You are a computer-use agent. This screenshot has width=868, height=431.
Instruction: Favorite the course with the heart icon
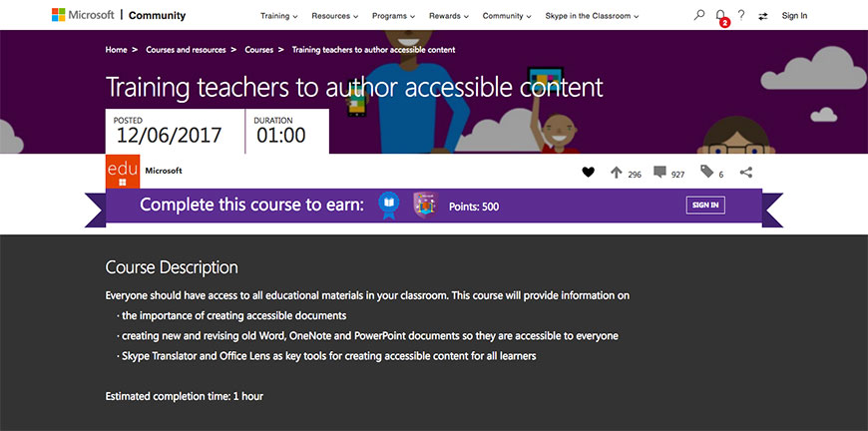click(588, 173)
